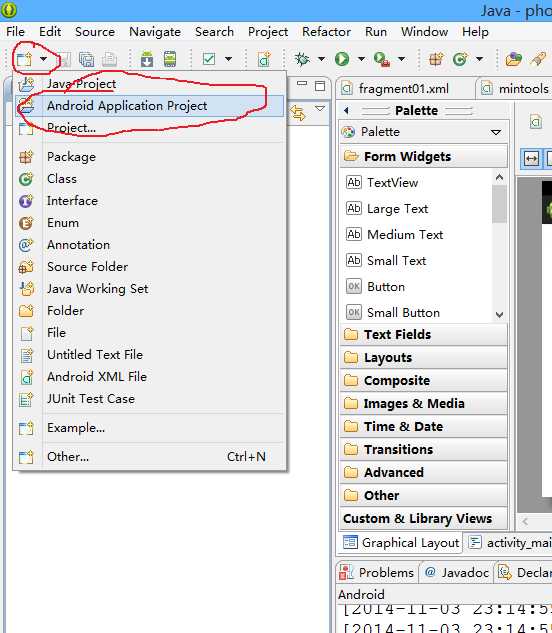Open the Lint check dropdown arrow
Image resolution: width=552 pixels, height=633 pixels.
(228, 59)
